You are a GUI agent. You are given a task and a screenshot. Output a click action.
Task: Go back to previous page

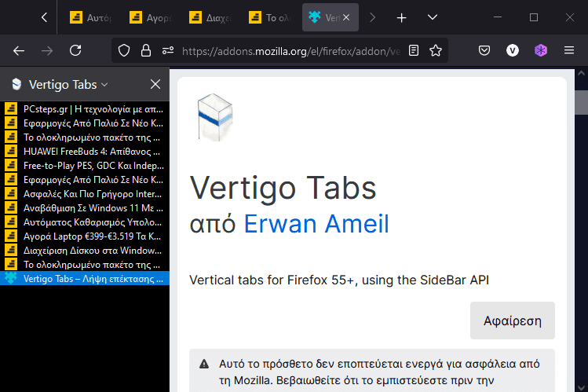pos(19,50)
